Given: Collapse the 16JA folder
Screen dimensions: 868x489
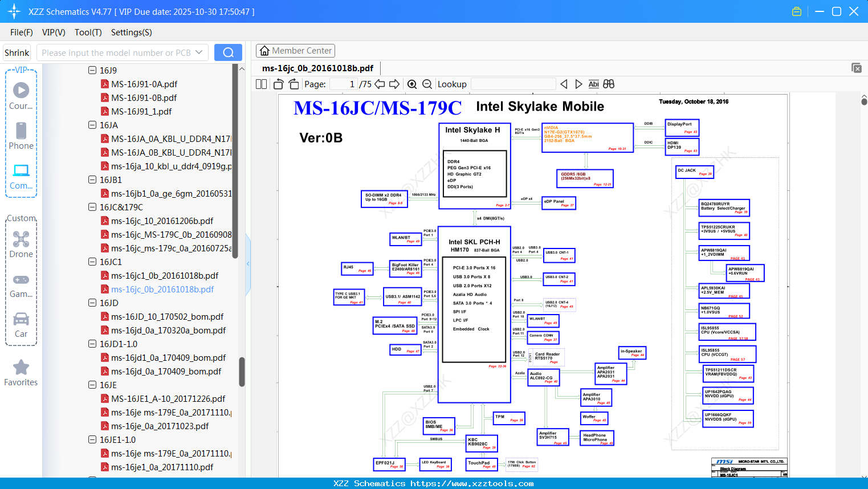Looking at the screenshot, I should click(x=92, y=125).
